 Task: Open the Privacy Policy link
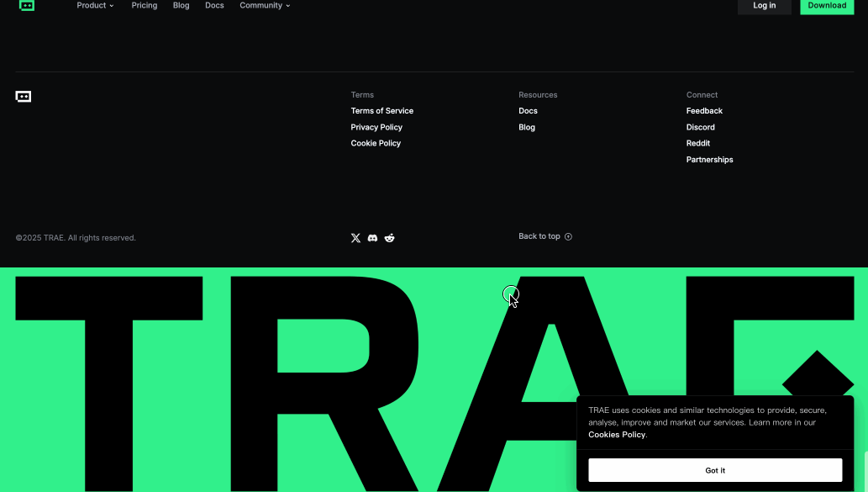[x=376, y=127]
